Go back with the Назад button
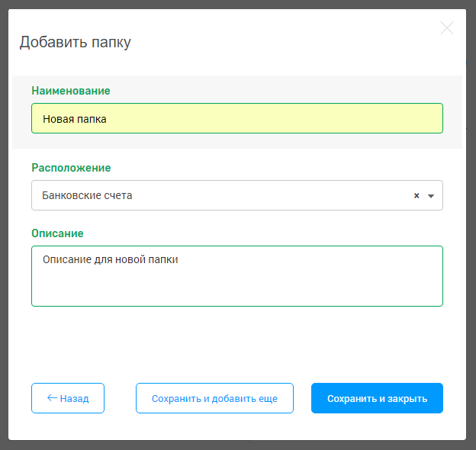Screen dimensions: 476x450 coord(68,398)
